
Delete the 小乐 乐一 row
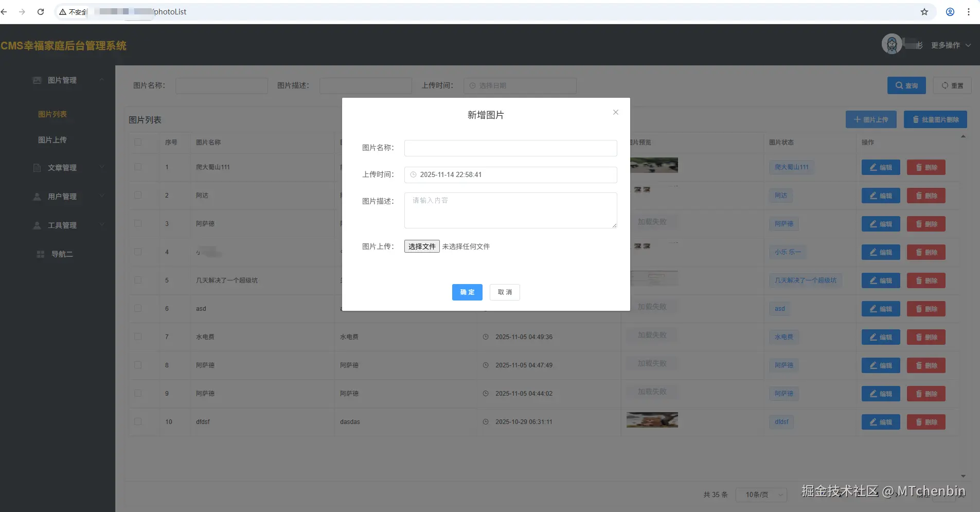[x=926, y=252]
